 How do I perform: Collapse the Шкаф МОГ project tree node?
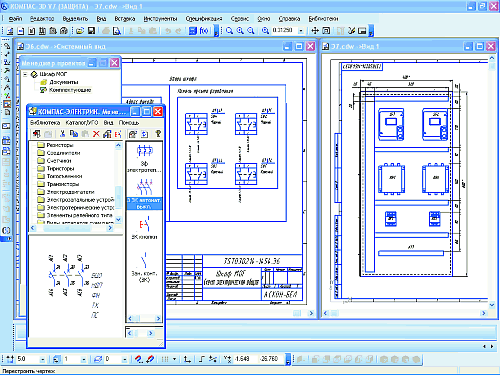click(x=25, y=74)
